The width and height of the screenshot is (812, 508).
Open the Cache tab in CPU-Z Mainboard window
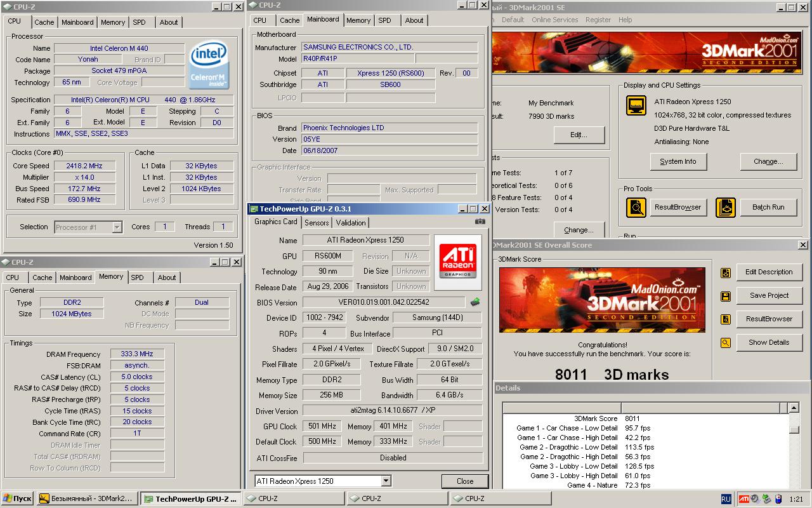[289, 20]
